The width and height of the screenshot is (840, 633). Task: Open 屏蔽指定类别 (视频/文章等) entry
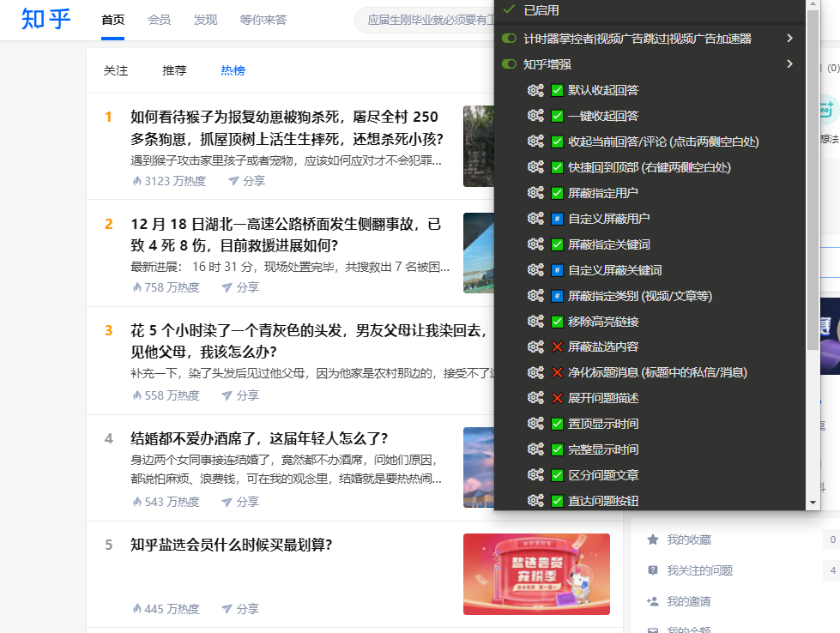tap(639, 296)
